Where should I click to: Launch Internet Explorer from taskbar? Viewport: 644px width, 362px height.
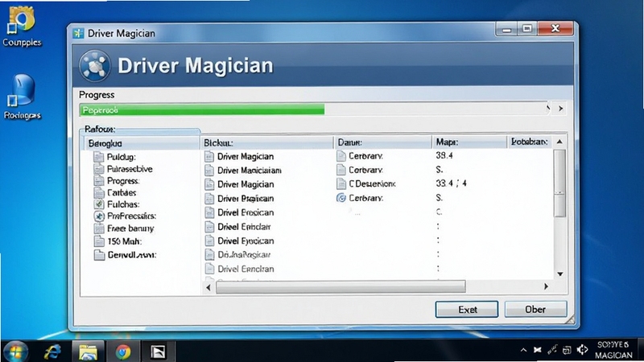tap(52, 352)
